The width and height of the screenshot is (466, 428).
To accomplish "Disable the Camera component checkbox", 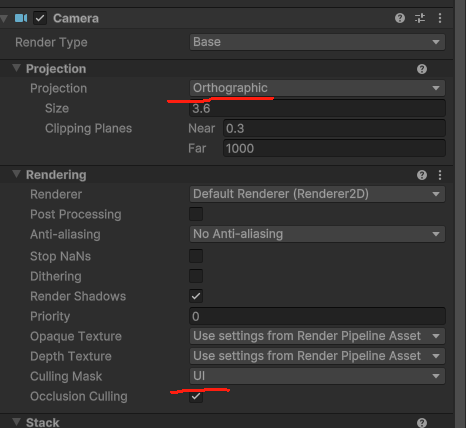I will (x=40, y=18).
